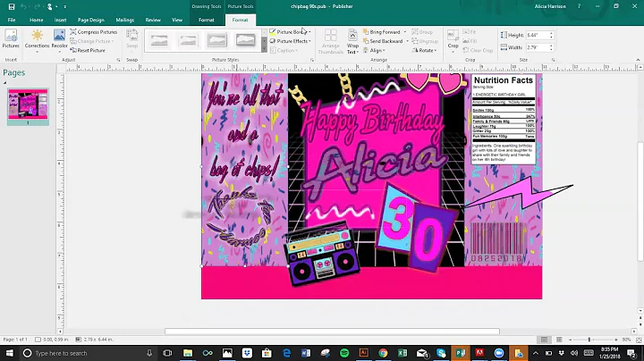Click Clear Crop
The image size is (644, 361).
pos(478,50)
